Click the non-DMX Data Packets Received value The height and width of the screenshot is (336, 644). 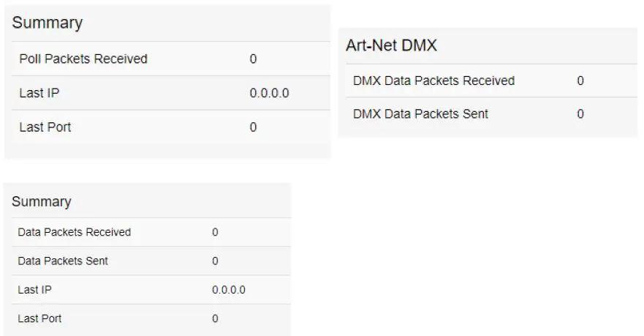click(215, 232)
